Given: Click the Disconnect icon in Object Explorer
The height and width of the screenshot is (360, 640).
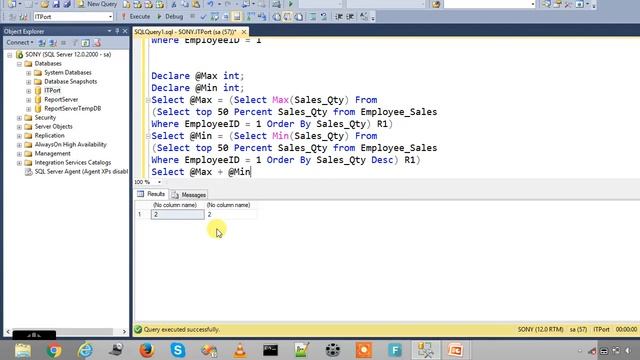Looking at the screenshot, I should tap(53, 42).
